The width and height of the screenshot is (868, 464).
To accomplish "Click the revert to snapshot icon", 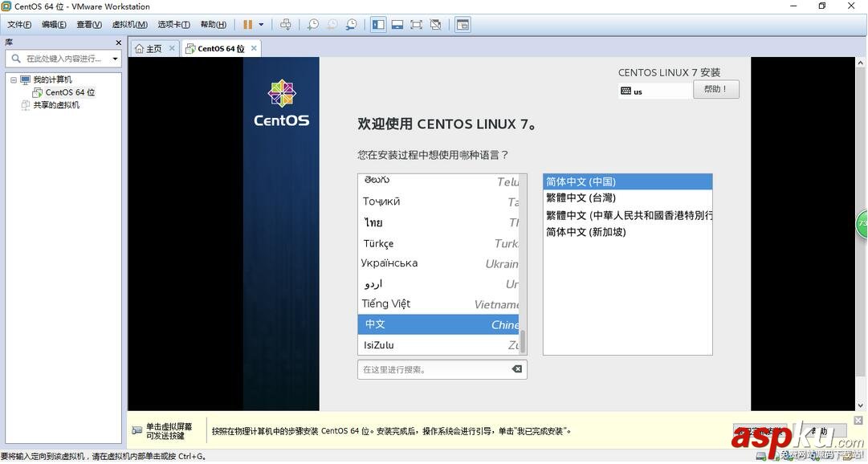I will (332, 24).
